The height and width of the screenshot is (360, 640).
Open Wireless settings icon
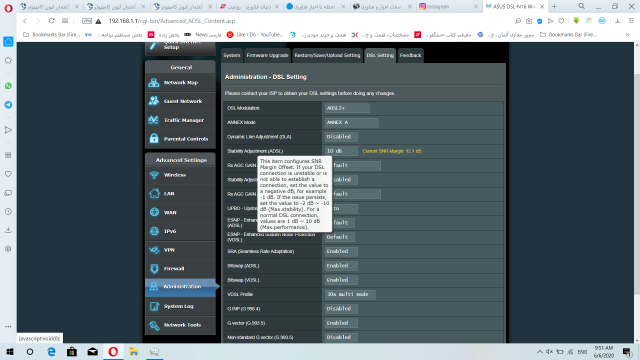pyautogui.click(x=154, y=175)
